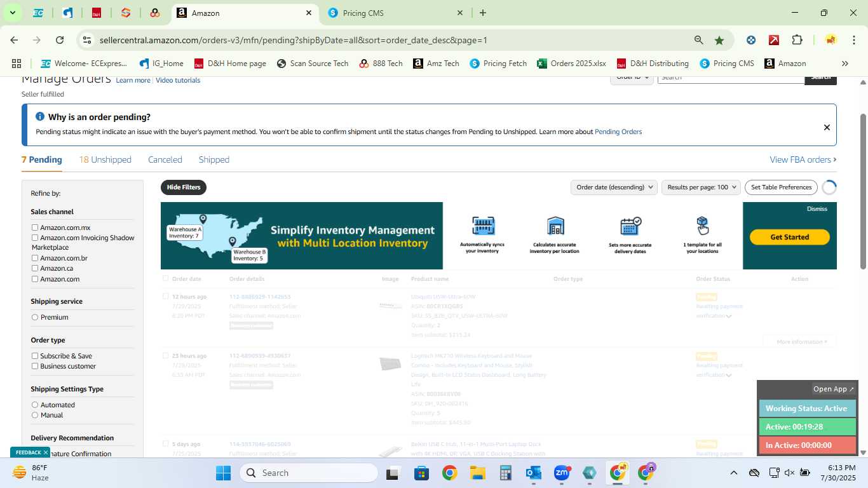This screenshot has width=868, height=488.
Task: Switch to the Canceled orders tab
Action: coord(165,159)
